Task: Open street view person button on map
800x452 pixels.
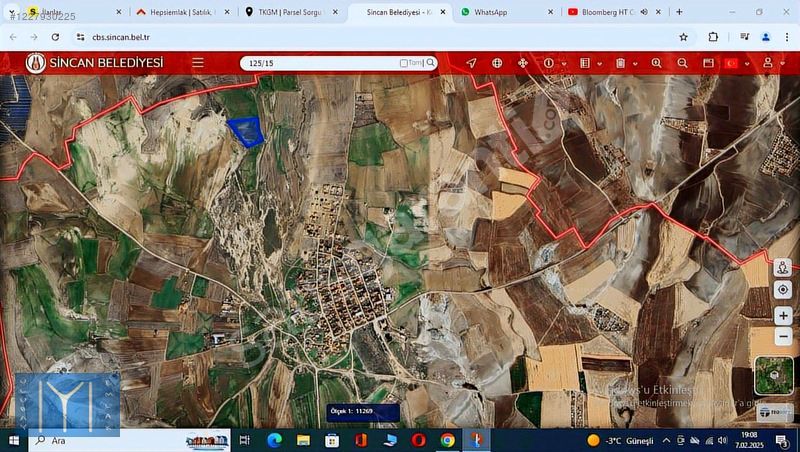Action: [782, 267]
